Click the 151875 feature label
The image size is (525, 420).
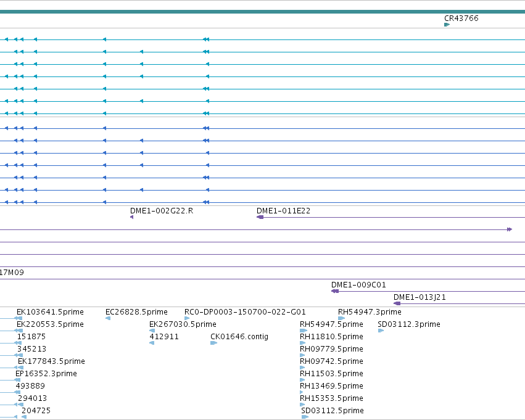(31, 337)
